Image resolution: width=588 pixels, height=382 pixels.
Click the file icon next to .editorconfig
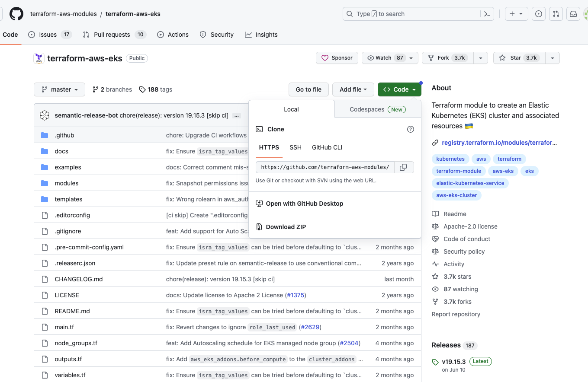(x=45, y=215)
